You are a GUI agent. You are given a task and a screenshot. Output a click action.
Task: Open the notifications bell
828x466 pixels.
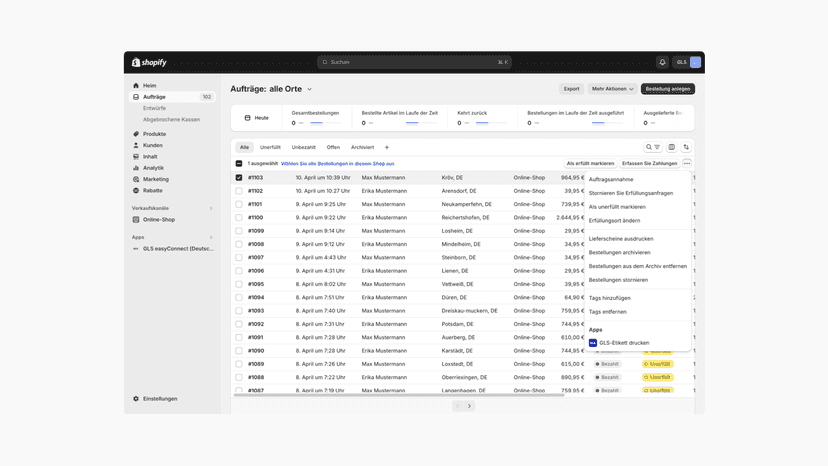coord(662,62)
